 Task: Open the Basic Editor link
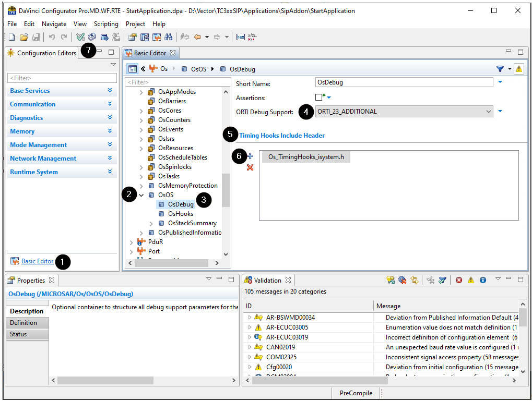(x=37, y=261)
